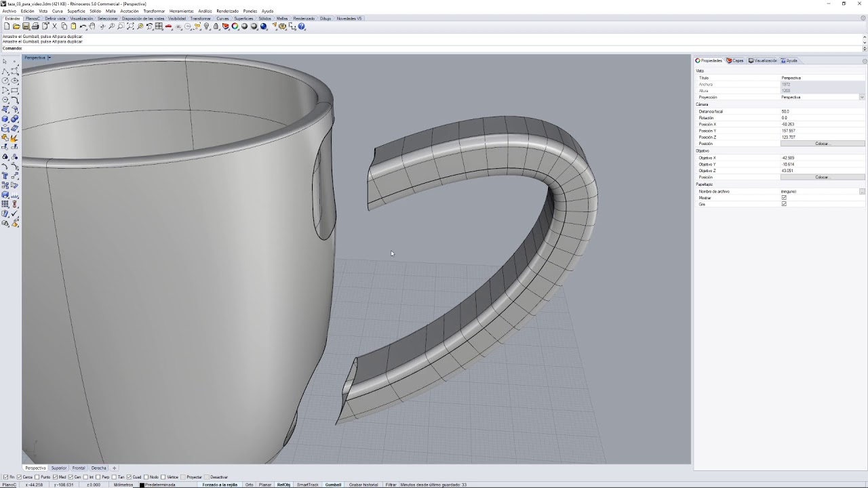This screenshot has width=868, height=488.
Task: Open the Perspectiva viewport title menu arrow
Action: (x=49, y=58)
